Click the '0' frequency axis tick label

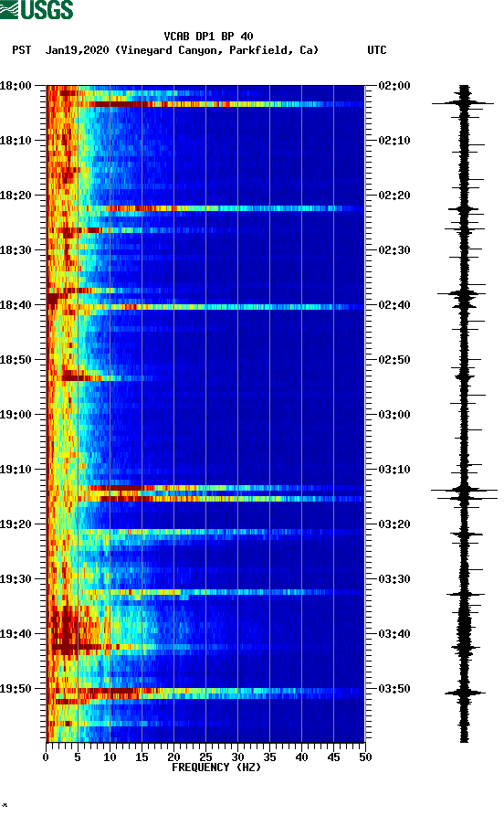(x=46, y=757)
